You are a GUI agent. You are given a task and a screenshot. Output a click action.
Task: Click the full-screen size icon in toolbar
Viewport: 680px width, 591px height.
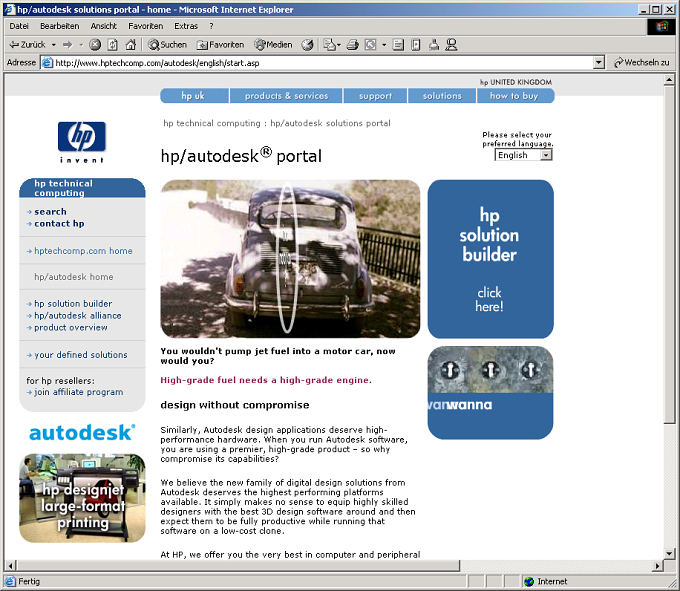click(370, 45)
